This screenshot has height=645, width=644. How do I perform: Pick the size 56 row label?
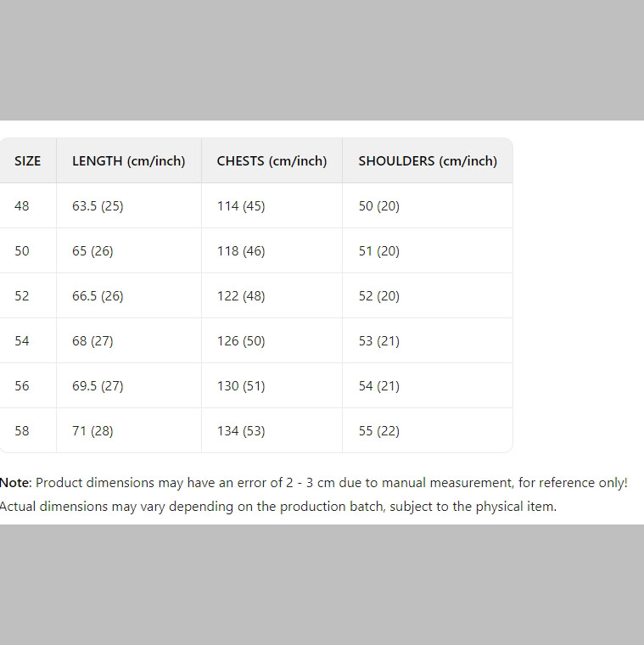tap(22, 386)
